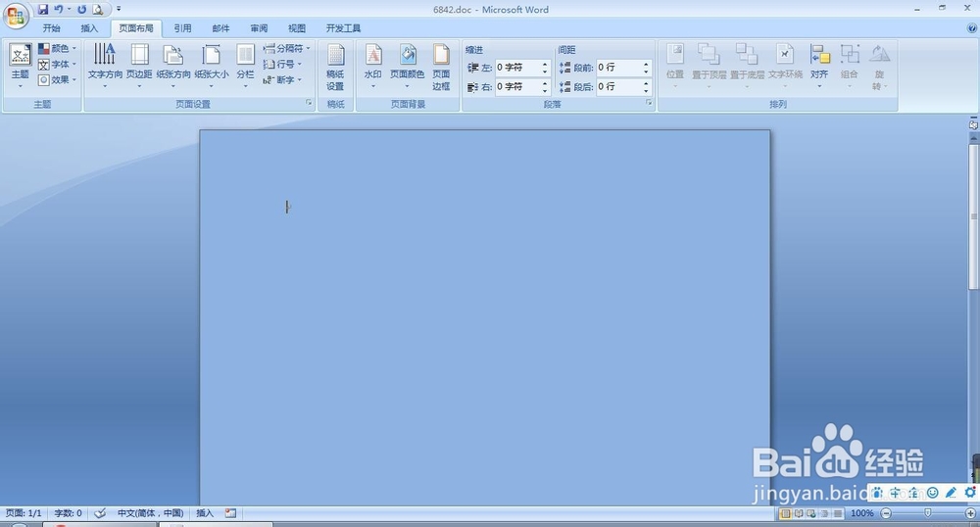Screen dimensions: 980x527
Task: Open the 页面颜色 page color menu
Action: [x=407, y=65]
